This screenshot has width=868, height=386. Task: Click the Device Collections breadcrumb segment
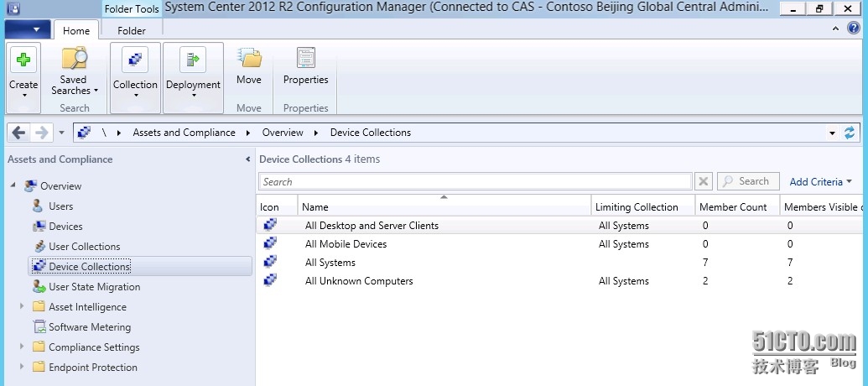click(371, 133)
